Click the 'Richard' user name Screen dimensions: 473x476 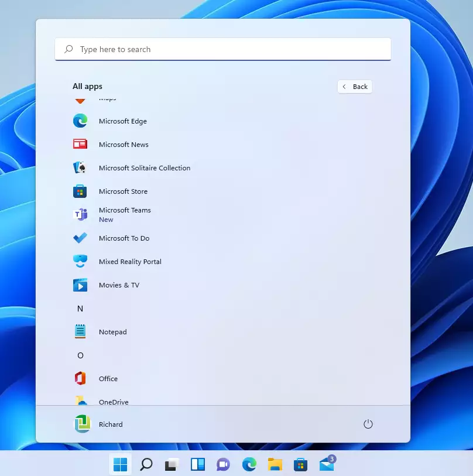(x=111, y=424)
